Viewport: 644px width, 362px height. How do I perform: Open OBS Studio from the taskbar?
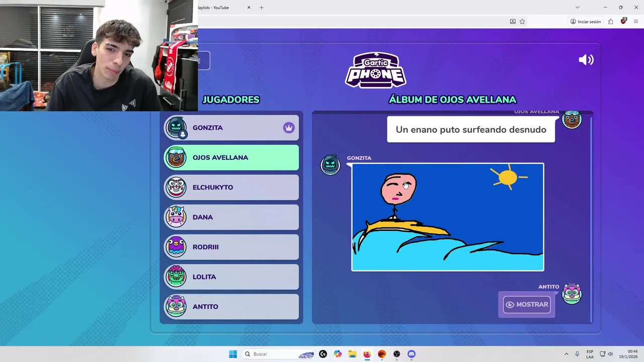(397, 354)
